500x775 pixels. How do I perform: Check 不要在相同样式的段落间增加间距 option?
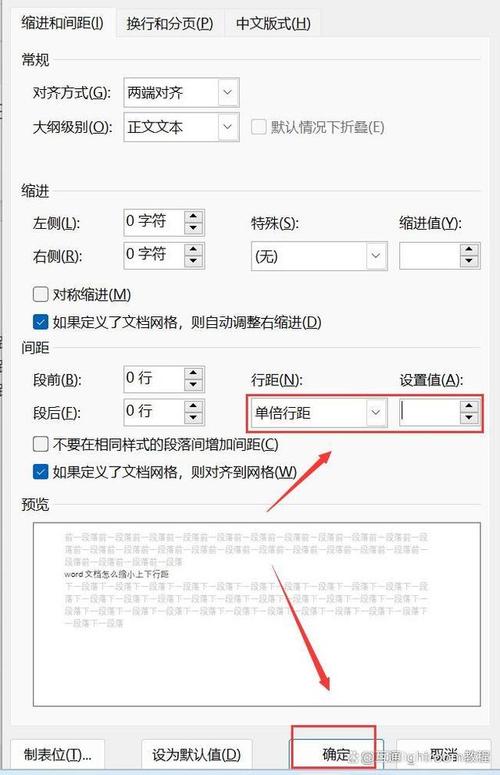pyautogui.click(x=40, y=444)
